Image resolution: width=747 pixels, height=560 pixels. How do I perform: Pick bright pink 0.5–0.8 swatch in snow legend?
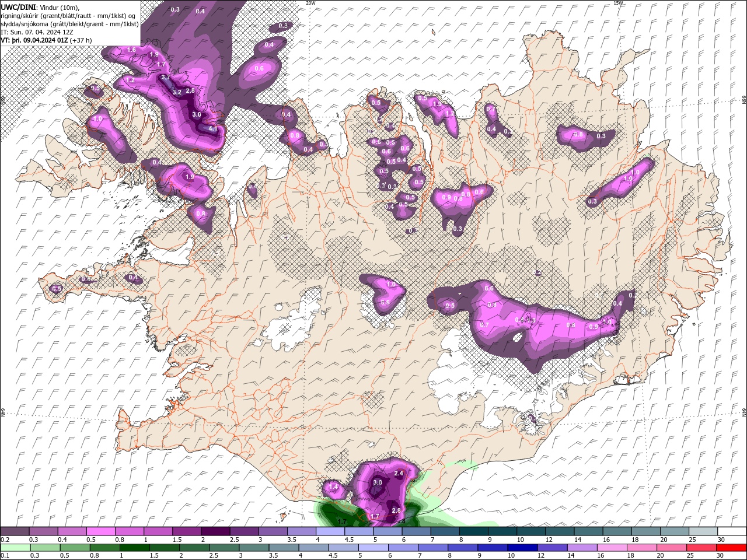(100, 531)
